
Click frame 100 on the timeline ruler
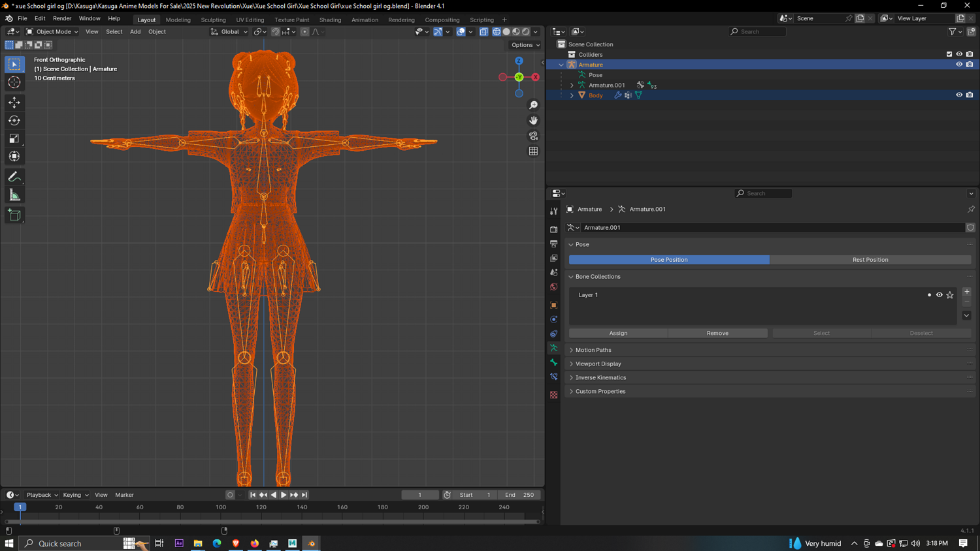[221, 507]
